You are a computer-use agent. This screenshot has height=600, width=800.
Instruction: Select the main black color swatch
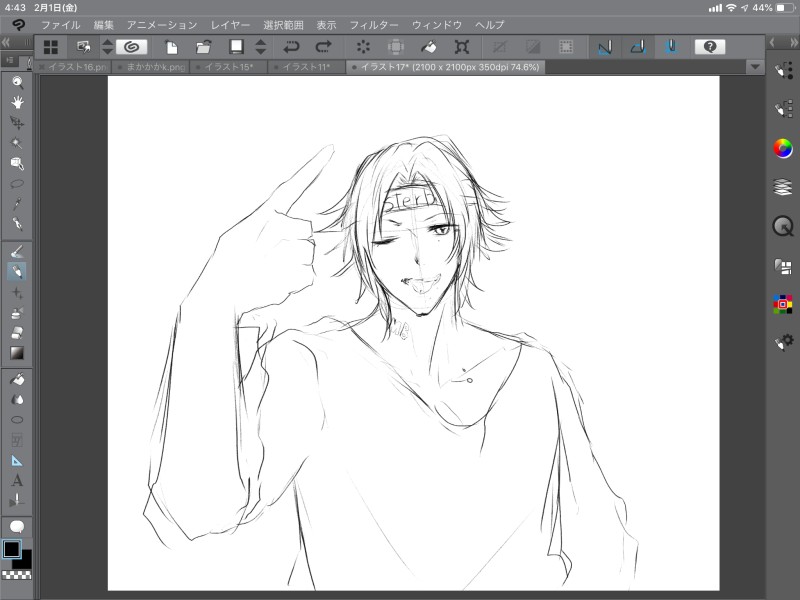pos(11,549)
